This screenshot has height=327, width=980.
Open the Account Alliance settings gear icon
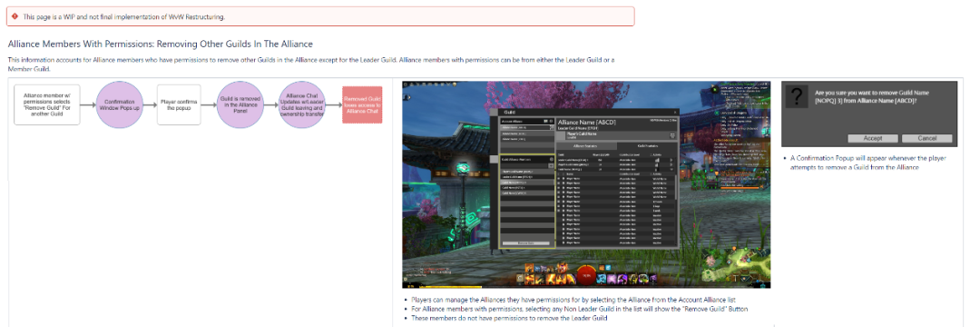click(552, 122)
